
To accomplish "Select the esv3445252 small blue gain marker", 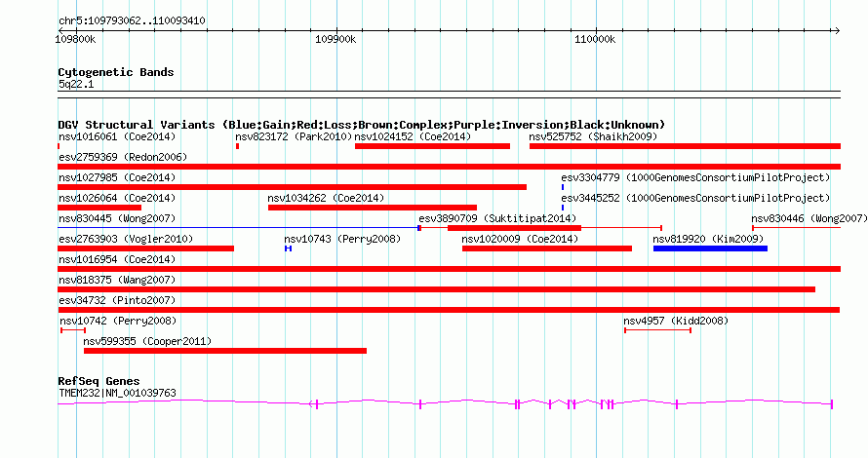I will (563, 208).
